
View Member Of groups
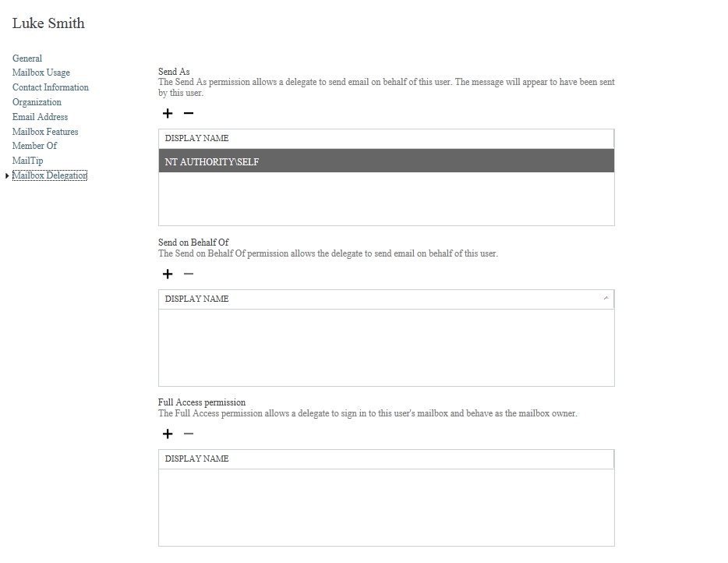pos(34,146)
